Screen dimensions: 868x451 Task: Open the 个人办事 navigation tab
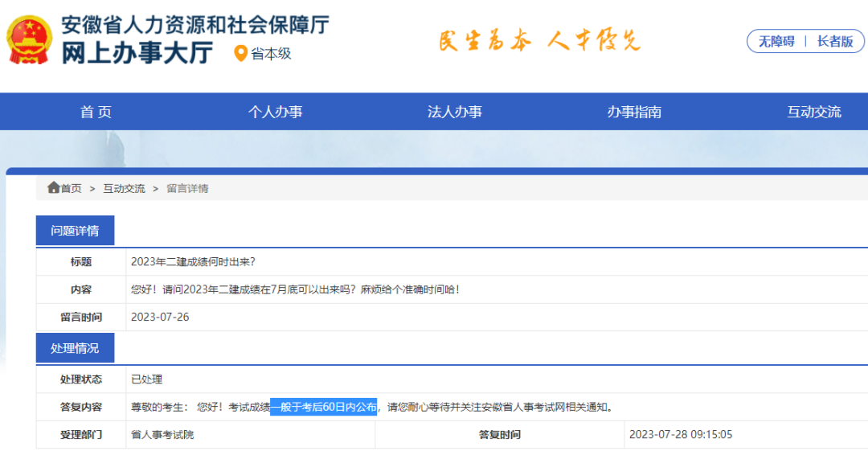[x=275, y=112]
